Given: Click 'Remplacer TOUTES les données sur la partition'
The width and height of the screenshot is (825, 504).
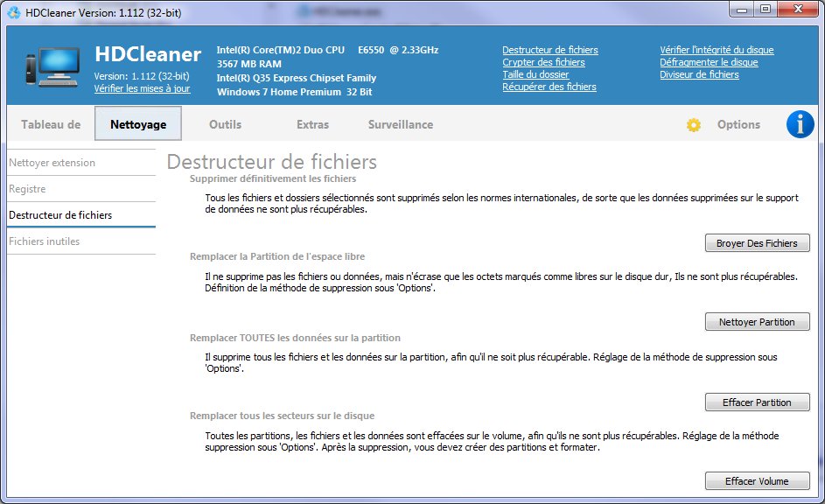Looking at the screenshot, I should click(x=295, y=338).
